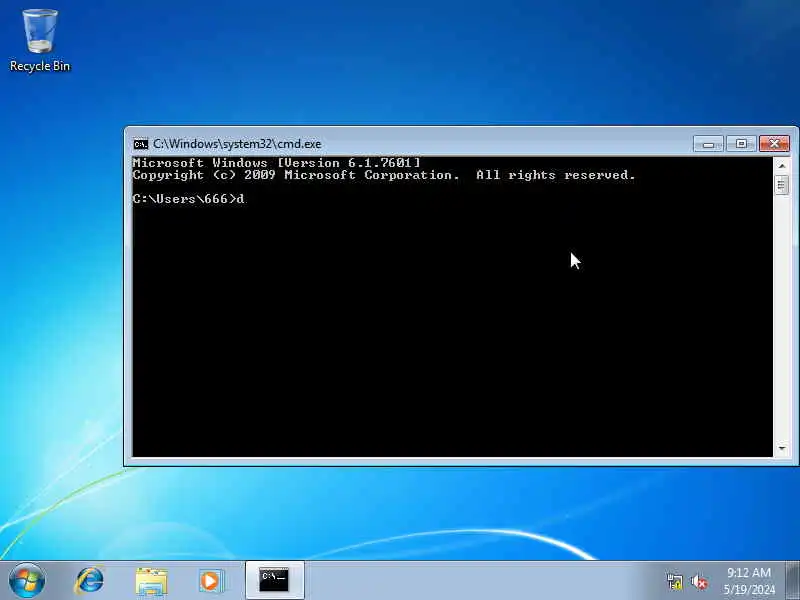Click the Microsoft Windows version line

click(x=277, y=163)
